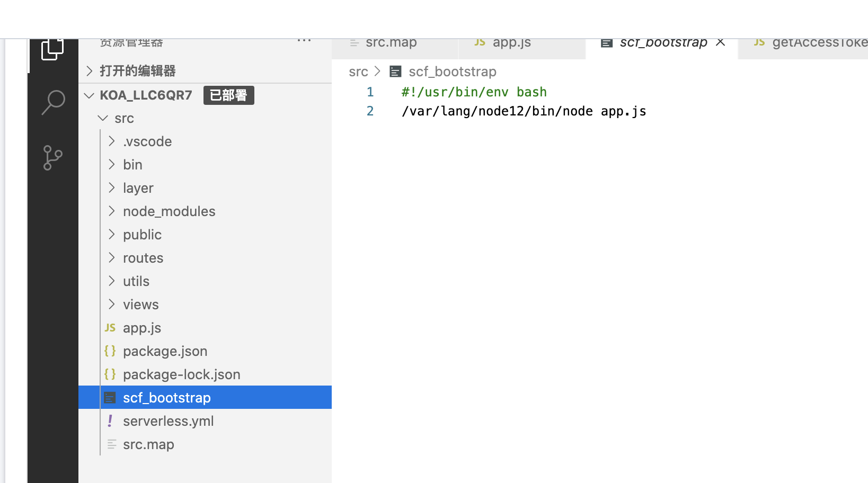Open the explorer more actions ellipsis
Image resolution: width=868 pixels, height=483 pixels.
[304, 41]
